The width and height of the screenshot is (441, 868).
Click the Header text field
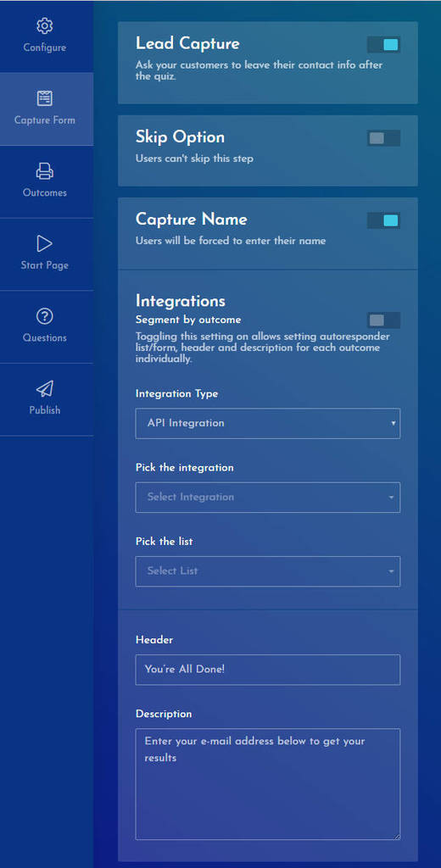click(x=268, y=670)
